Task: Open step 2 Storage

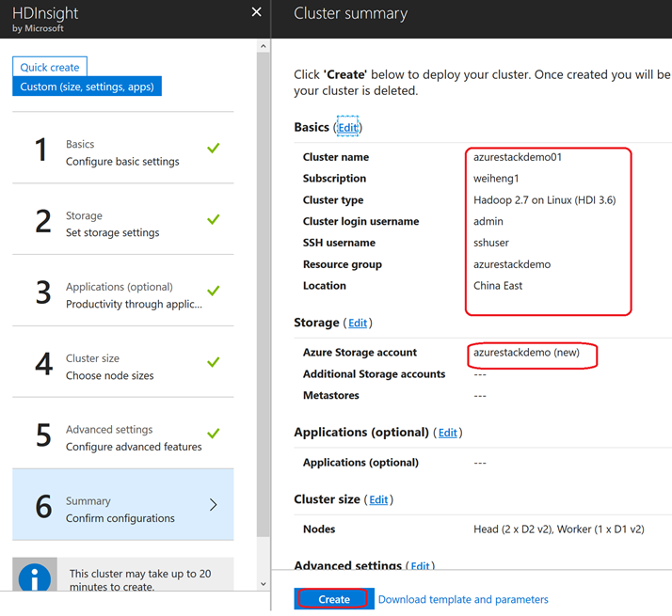Action: coord(123,219)
